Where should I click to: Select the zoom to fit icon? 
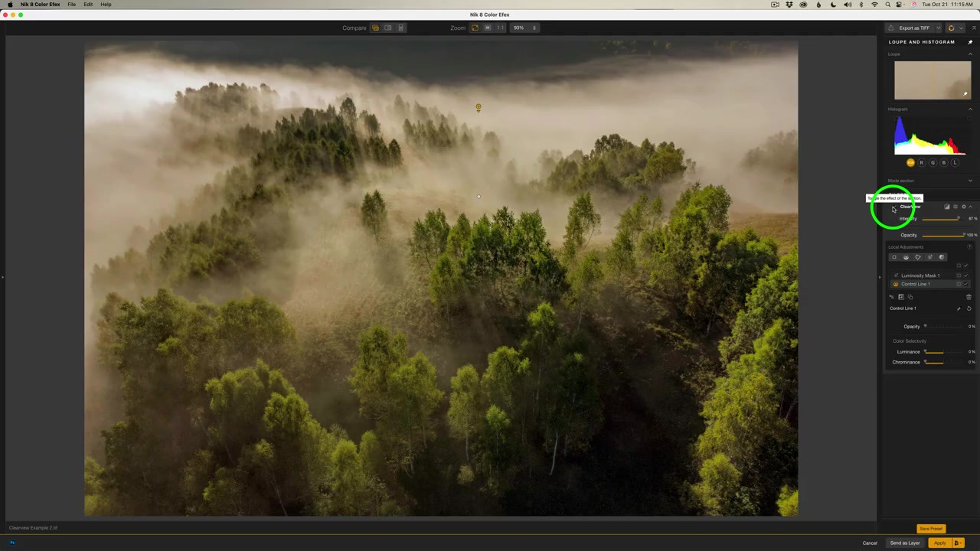(475, 28)
